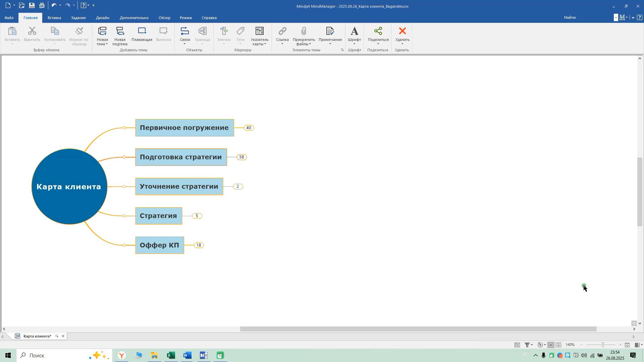Toggle outline view in status bar
This screenshot has height=362, width=644.
pos(558,345)
